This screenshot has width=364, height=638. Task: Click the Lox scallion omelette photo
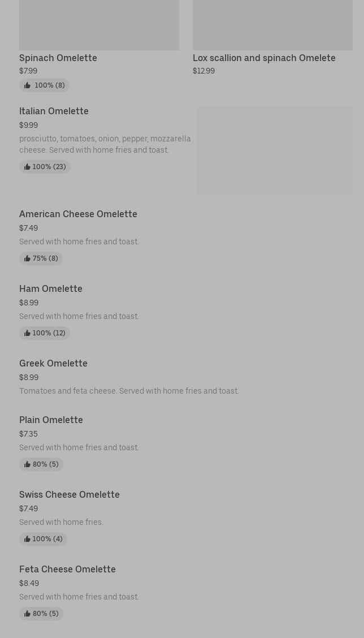point(272,25)
